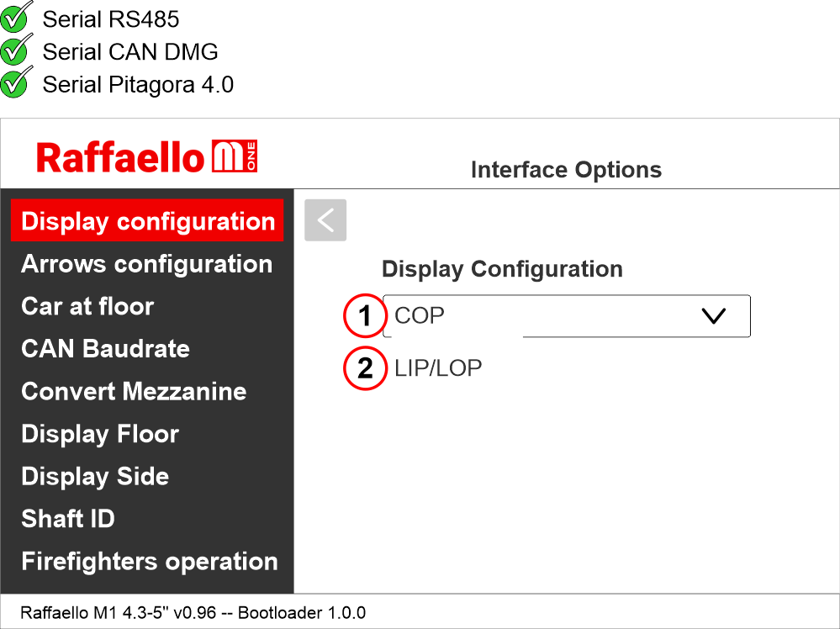Image resolution: width=840 pixels, height=629 pixels.
Task: Expand the Display Configuration dropdown arrow
Action: point(712,316)
